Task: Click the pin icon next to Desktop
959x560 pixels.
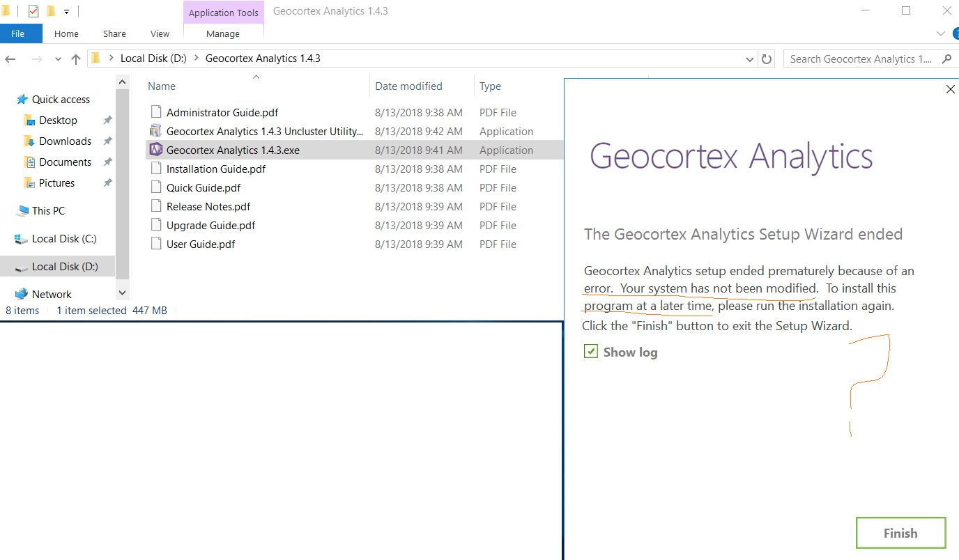Action: point(107,120)
